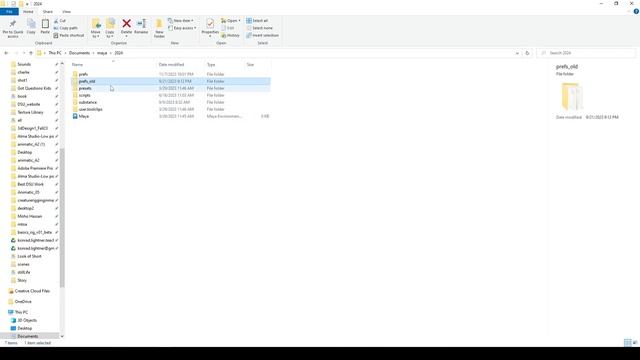The image size is (640, 360).
Task: Open Sounds in Quick access sidebar
Action: coord(24,64)
